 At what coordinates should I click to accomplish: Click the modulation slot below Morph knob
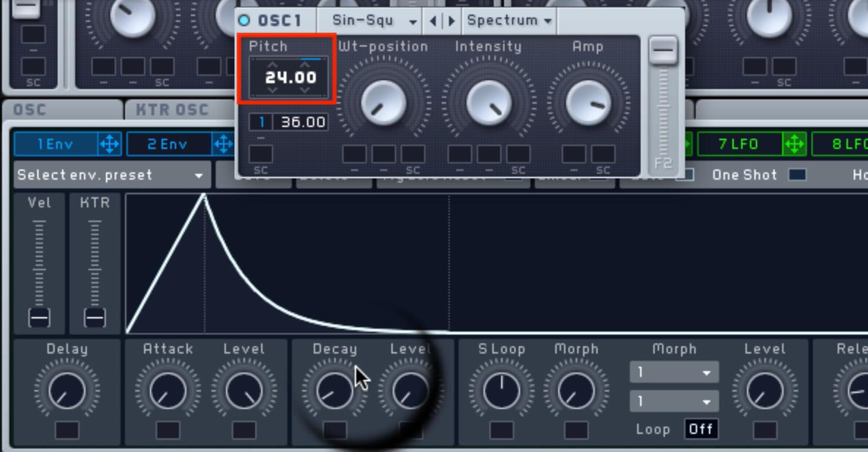(x=577, y=430)
